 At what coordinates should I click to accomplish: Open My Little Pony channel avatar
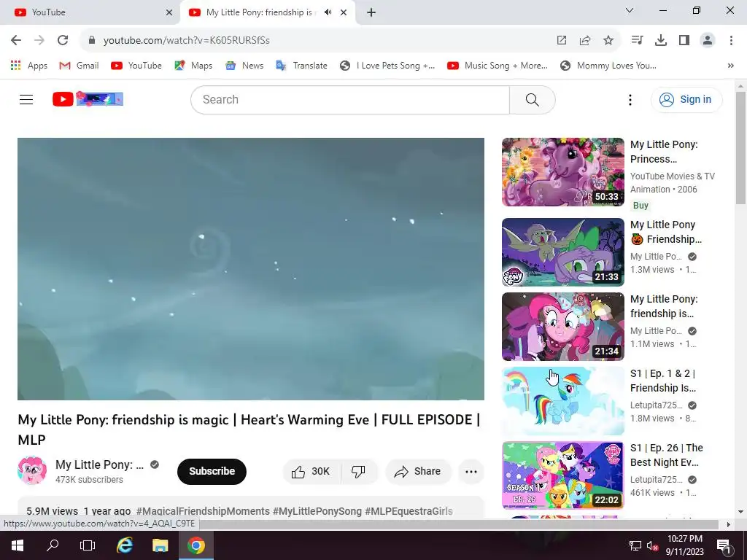pyautogui.click(x=32, y=470)
